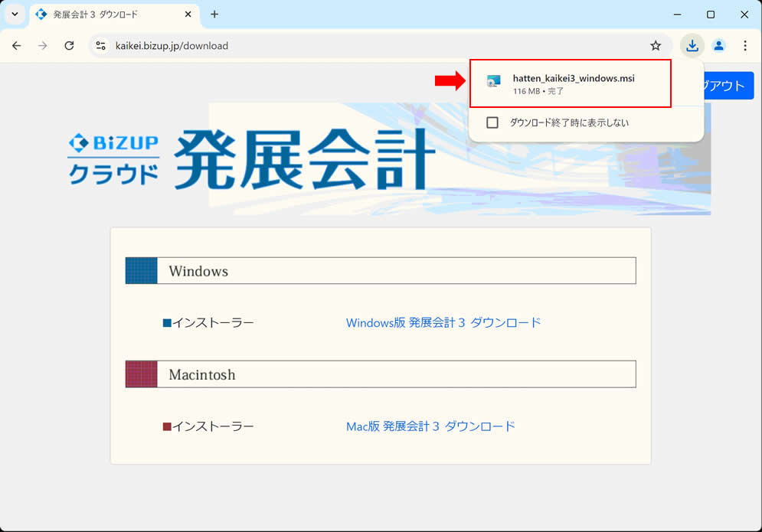The height and width of the screenshot is (532, 762).
Task: Click the msi installer file icon
Action: click(494, 81)
